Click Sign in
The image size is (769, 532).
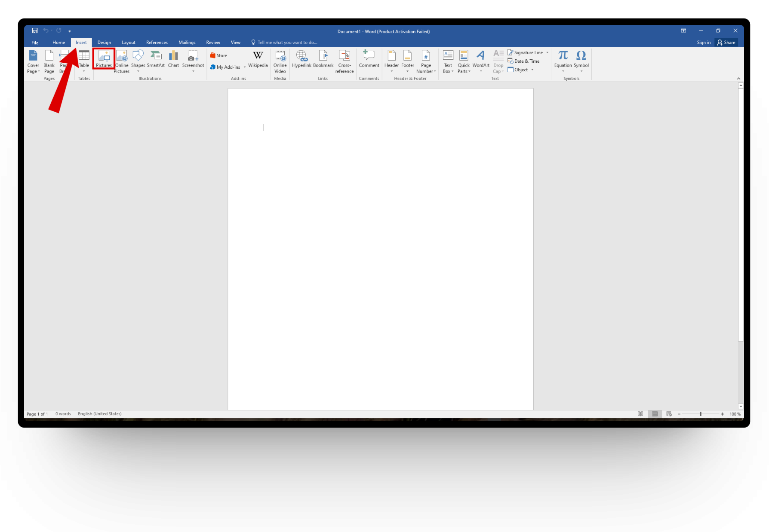pyautogui.click(x=704, y=43)
